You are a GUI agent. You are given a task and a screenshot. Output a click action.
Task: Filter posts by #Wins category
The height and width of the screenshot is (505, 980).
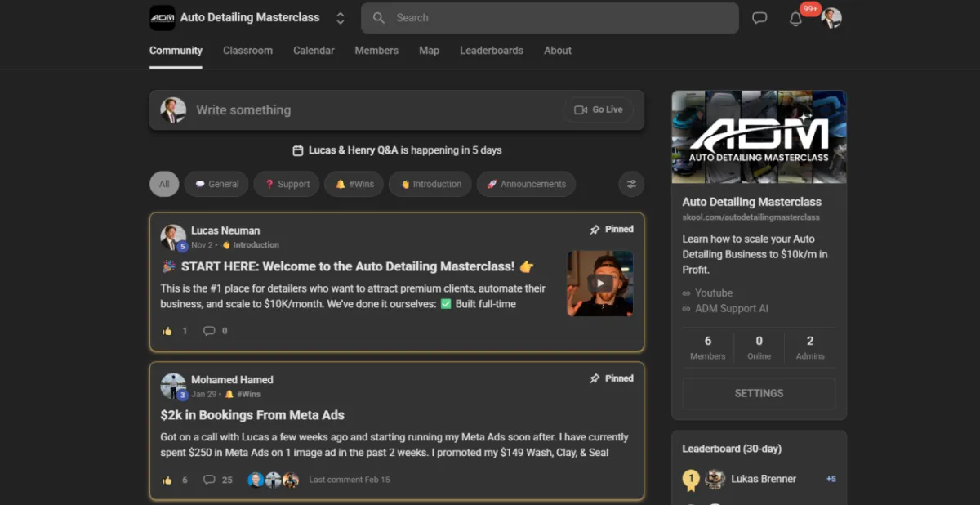[x=354, y=184]
